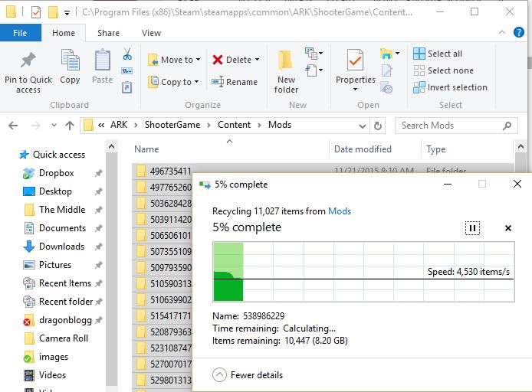Click the search magnifier in Search Mods

pyautogui.click(x=507, y=126)
